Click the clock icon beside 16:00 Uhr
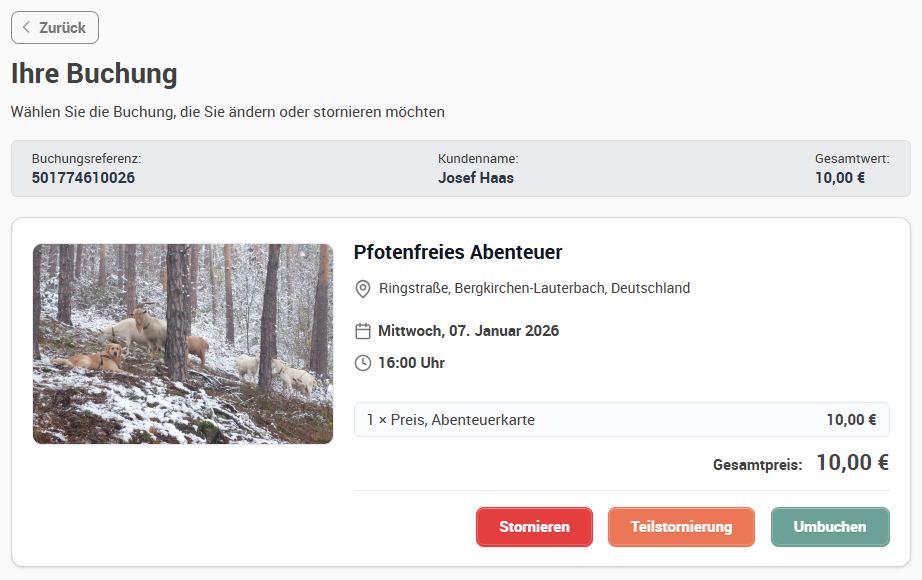922x580 pixels. point(363,363)
